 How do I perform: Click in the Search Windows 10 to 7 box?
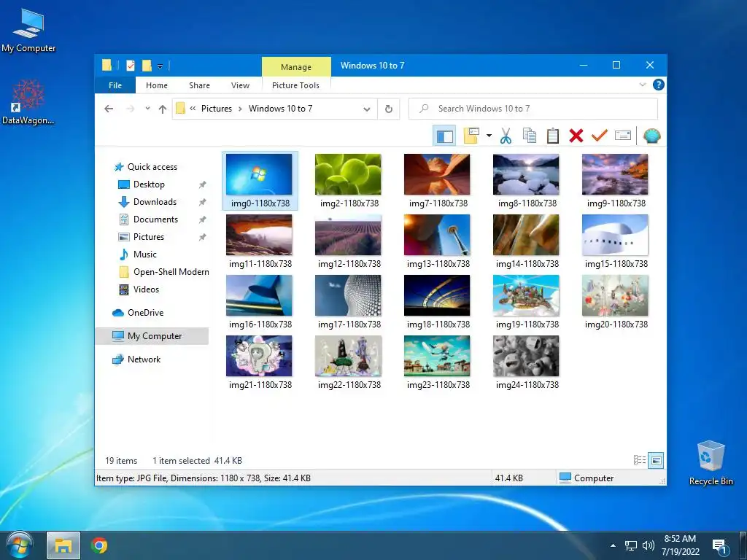(x=533, y=109)
